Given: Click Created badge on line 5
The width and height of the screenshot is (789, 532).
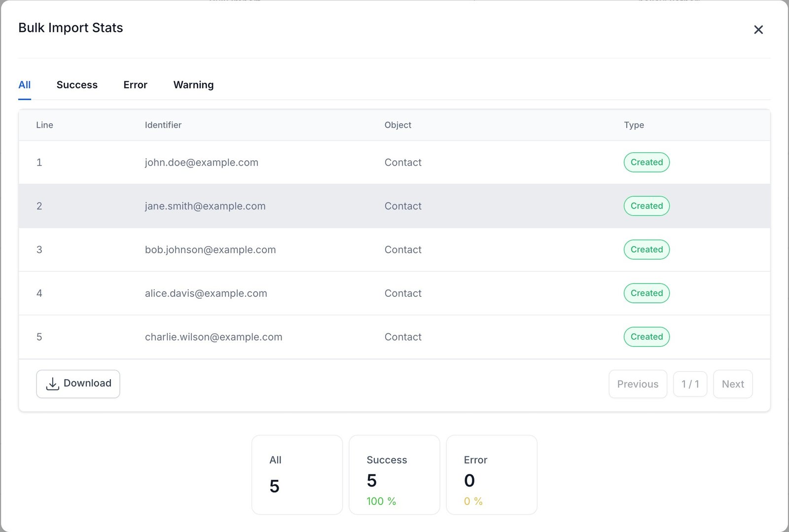Looking at the screenshot, I should (x=646, y=337).
